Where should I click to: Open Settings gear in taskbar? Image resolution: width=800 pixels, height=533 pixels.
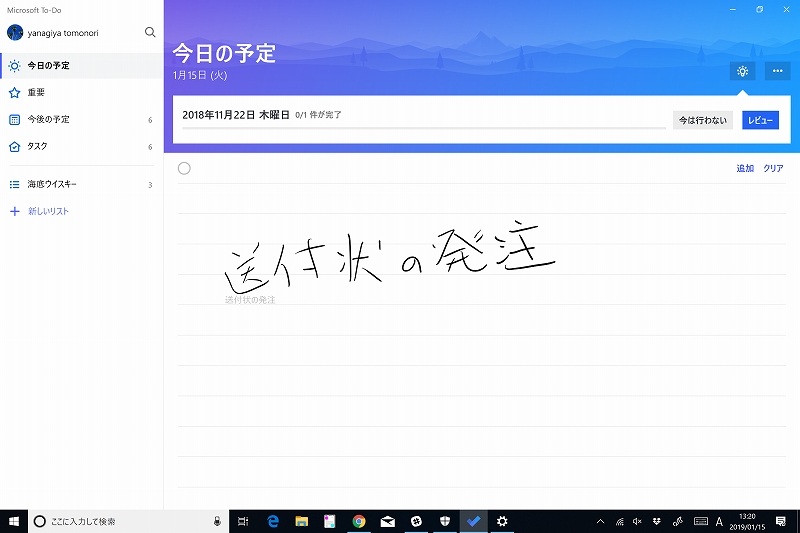(502, 521)
